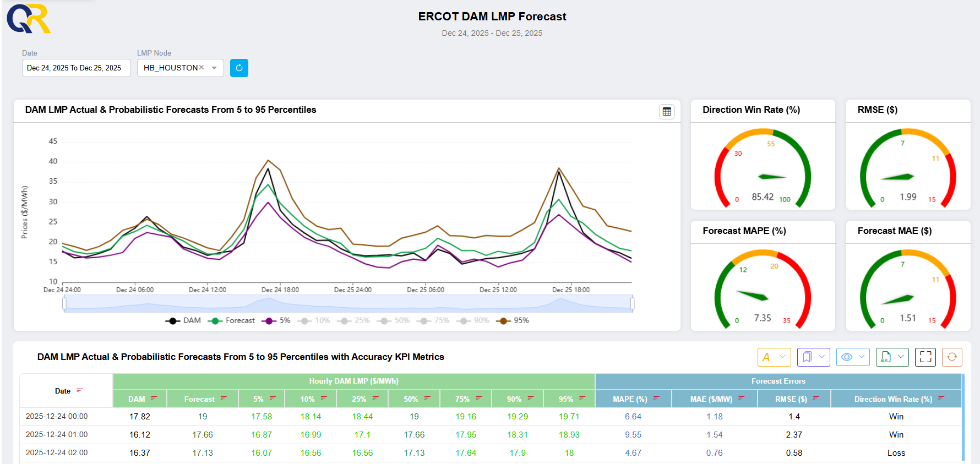Click the sort icon in MAPE (%) header

[x=657, y=398]
